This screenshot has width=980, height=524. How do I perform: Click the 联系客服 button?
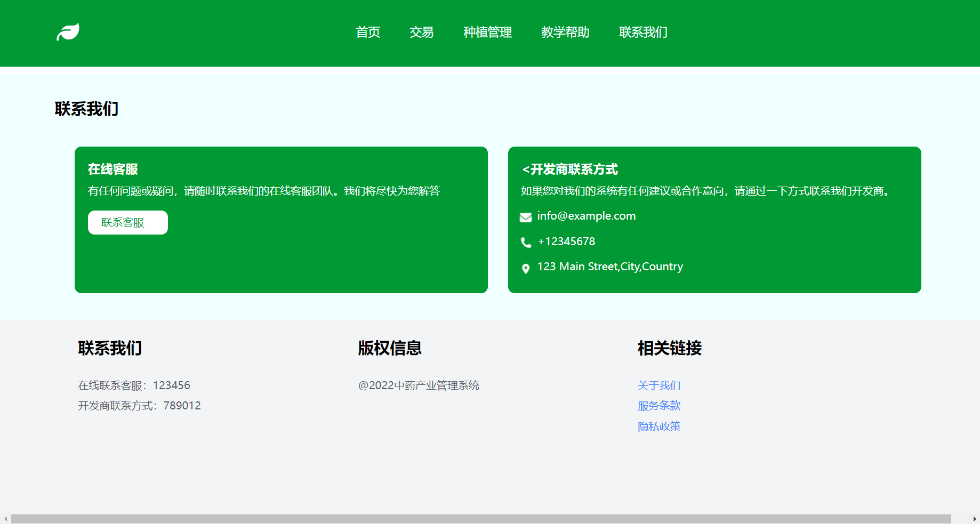tap(128, 222)
